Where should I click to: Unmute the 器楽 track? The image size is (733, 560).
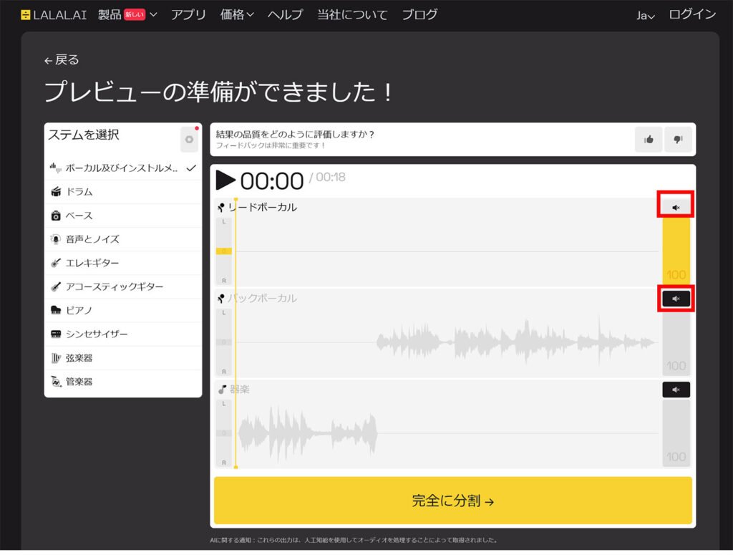point(676,389)
